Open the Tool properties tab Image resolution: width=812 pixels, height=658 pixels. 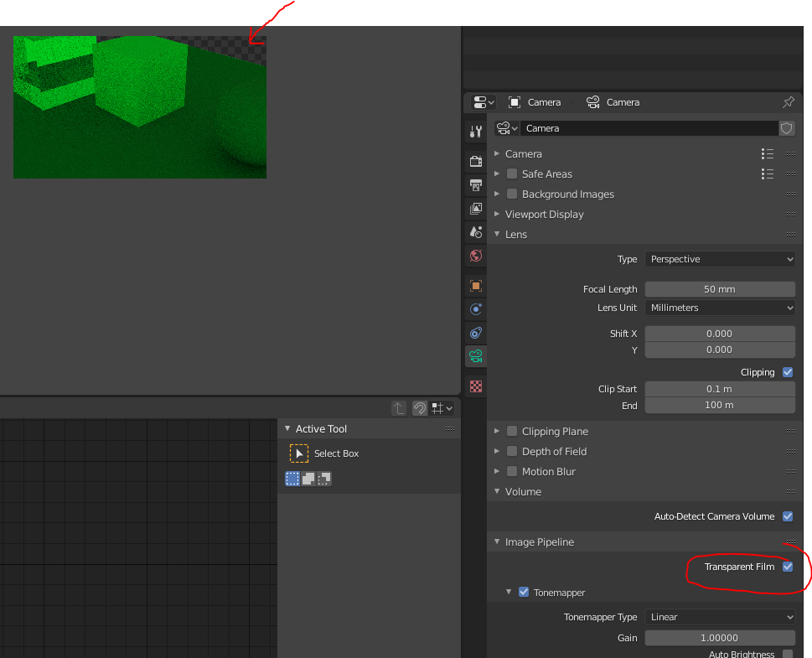click(x=476, y=132)
